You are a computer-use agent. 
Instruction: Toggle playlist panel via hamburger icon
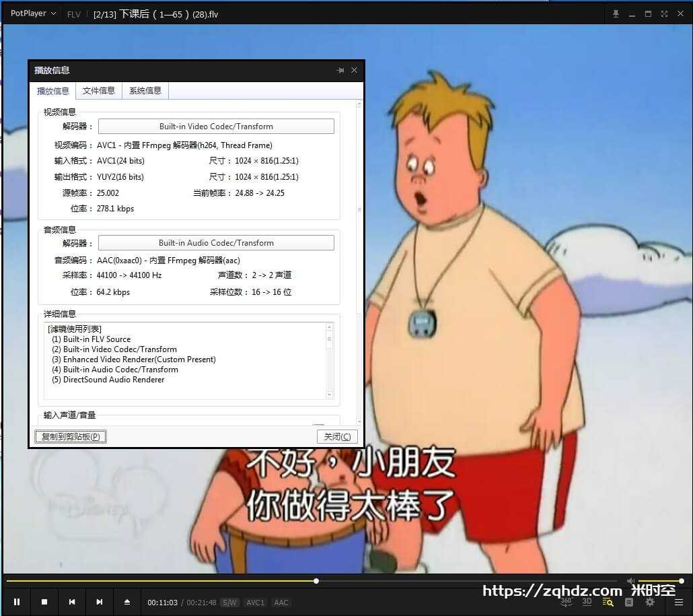(x=679, y=603)
